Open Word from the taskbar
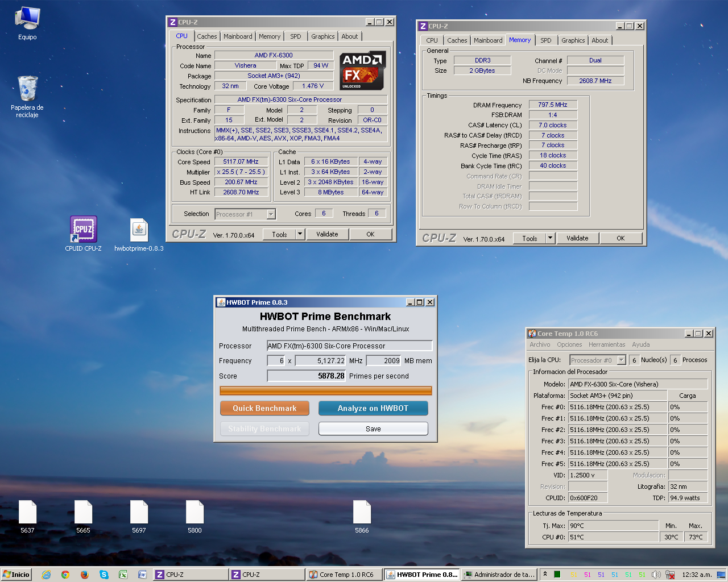Viewport: 728px width, 582px height. pyautogui.click(x=142, y=575)
